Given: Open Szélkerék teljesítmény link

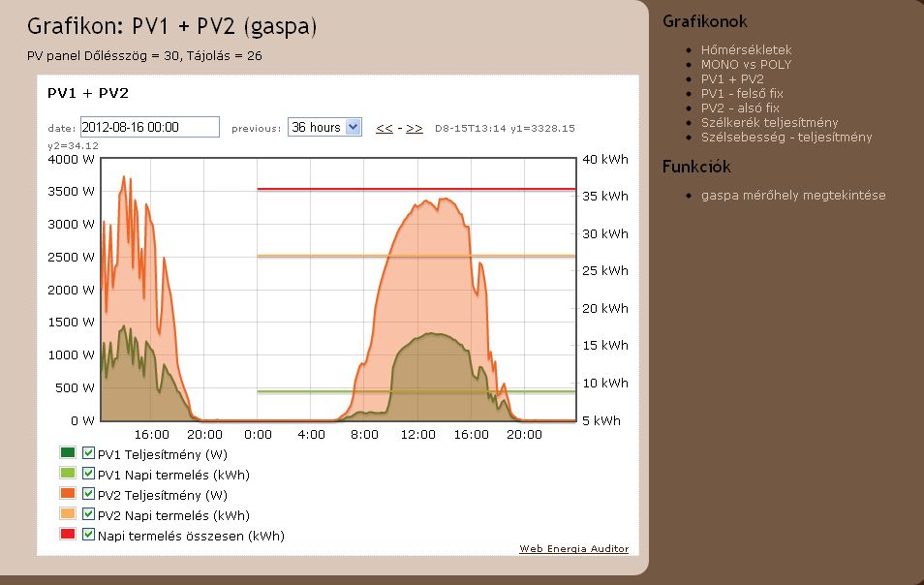Looking at the screenshot, I should (770, 123).
